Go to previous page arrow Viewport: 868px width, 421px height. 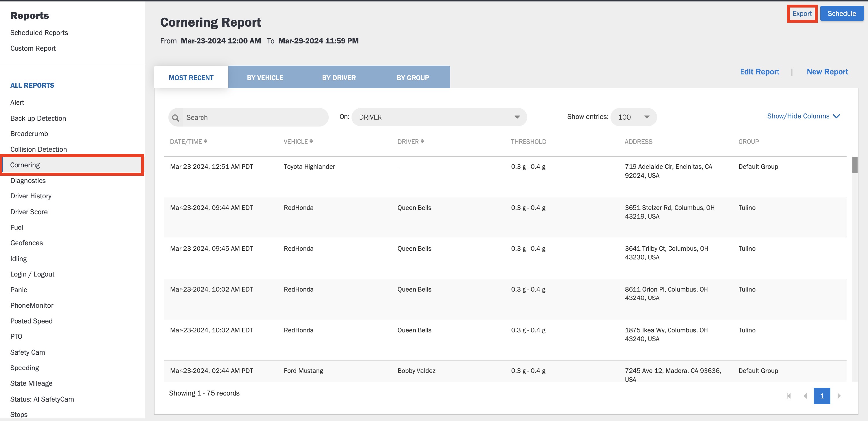coord(805,396)
